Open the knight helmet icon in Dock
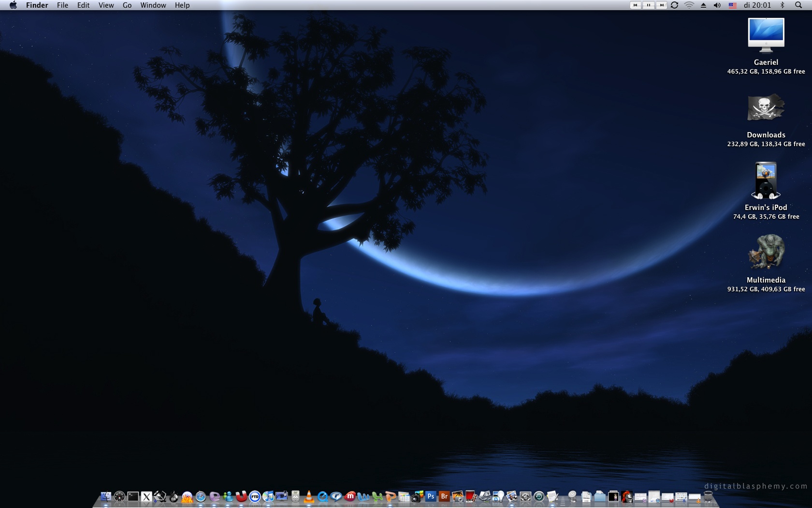 627,496
